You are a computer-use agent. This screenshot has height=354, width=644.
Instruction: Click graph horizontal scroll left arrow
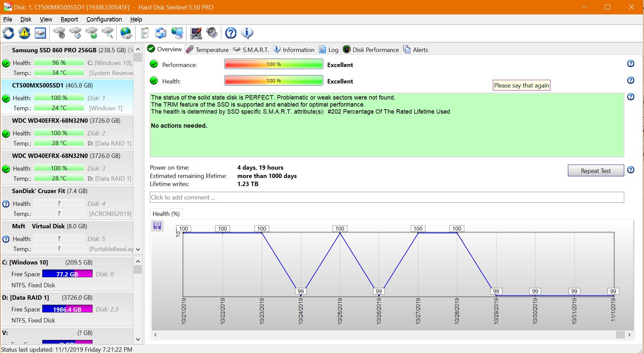click(156, 335)
